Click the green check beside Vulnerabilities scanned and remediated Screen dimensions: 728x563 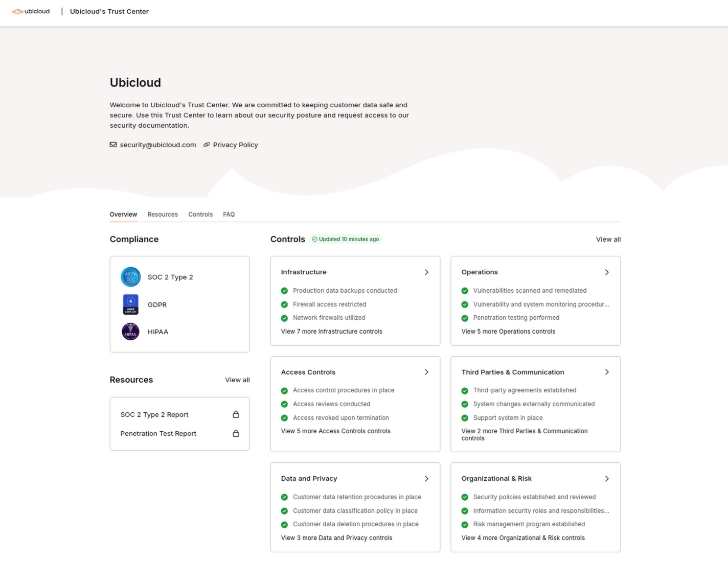point(465,291)
